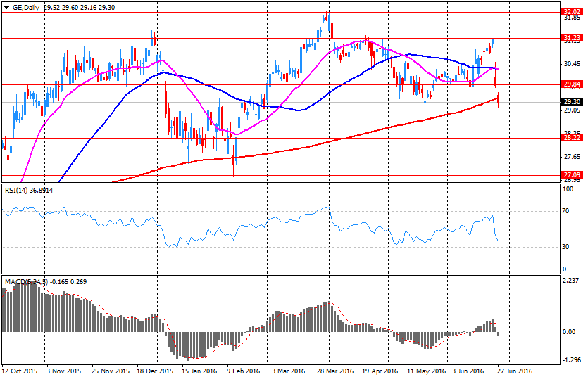Click the MACD scale value 2.237
Screen dimensions: 588x377
(572, 281)
